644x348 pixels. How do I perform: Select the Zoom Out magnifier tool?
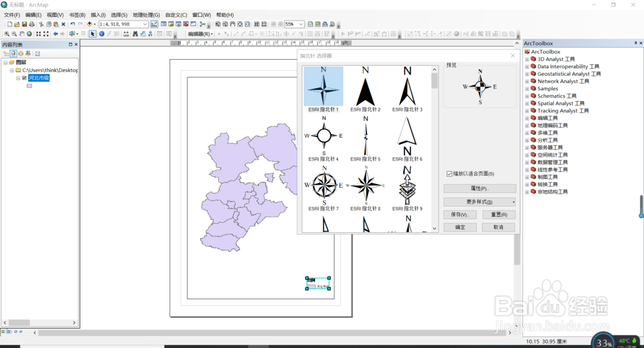(14, 34)
